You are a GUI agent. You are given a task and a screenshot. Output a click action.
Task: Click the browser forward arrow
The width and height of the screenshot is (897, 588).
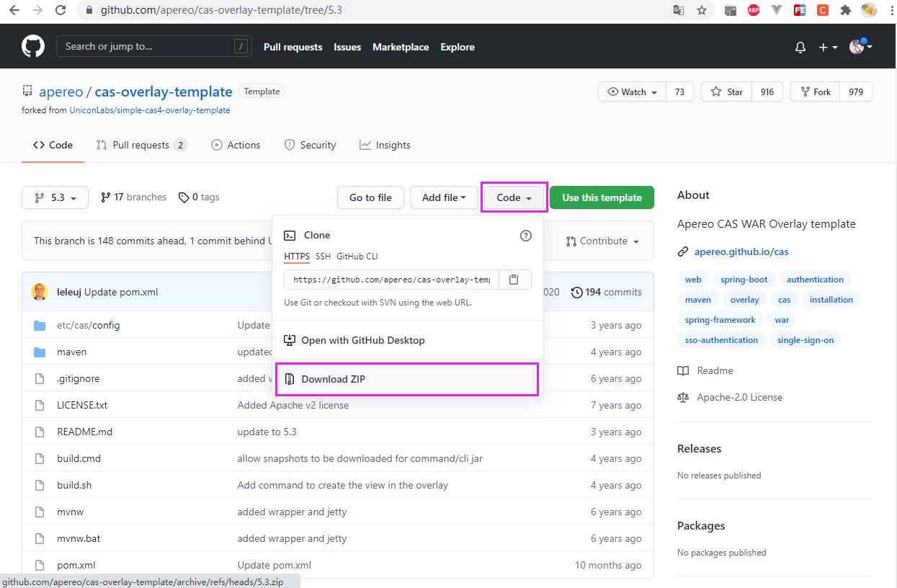coord(37,10)
